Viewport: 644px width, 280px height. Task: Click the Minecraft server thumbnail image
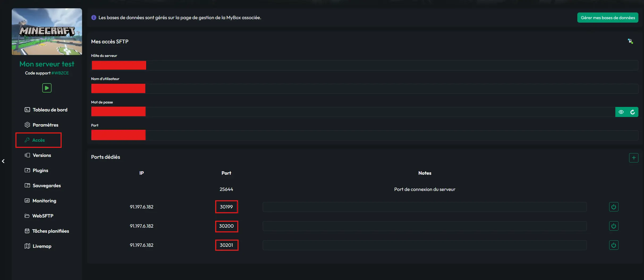pos(47,32)
